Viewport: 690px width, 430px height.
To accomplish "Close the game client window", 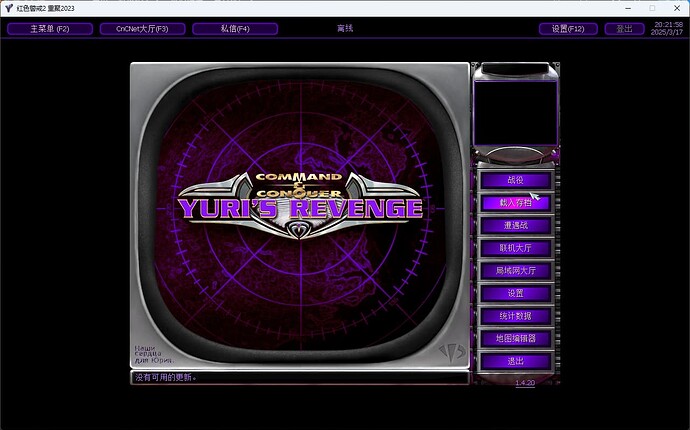I will click(x=677, y=8).
